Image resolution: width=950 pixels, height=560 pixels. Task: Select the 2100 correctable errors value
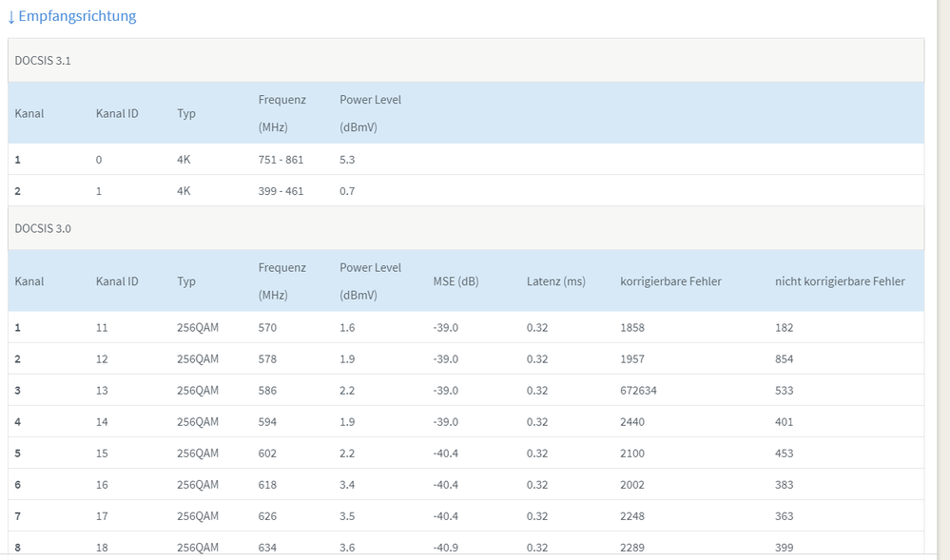(x=632, y=454)
